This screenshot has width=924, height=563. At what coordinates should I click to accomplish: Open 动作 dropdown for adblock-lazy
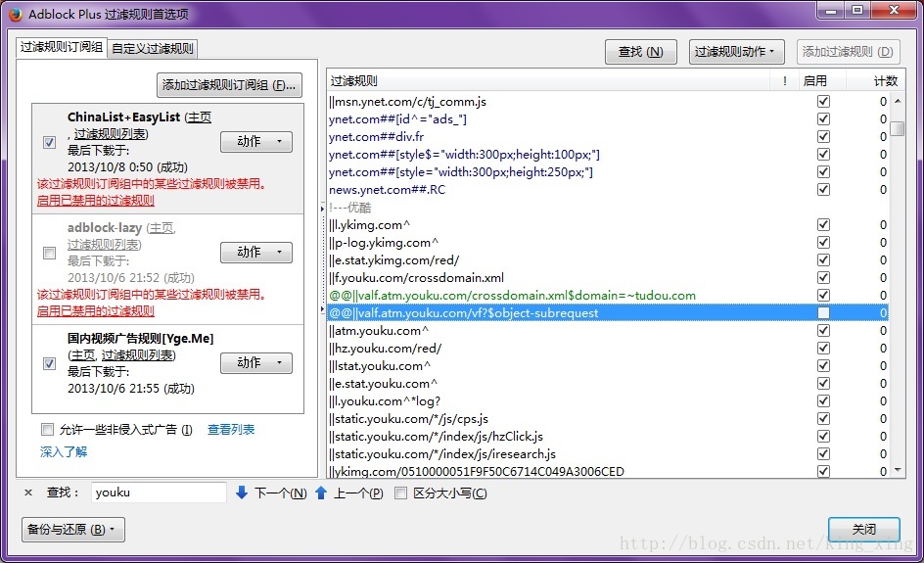point(256,253)
